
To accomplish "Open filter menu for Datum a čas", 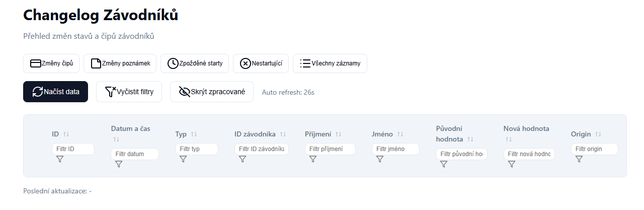I will coord(119,164).
